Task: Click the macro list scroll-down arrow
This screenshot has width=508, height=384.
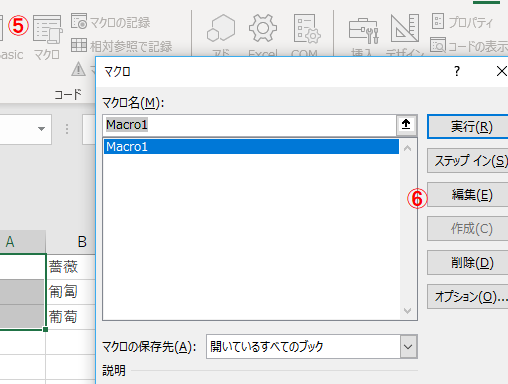Action: (x=407, y=311)
